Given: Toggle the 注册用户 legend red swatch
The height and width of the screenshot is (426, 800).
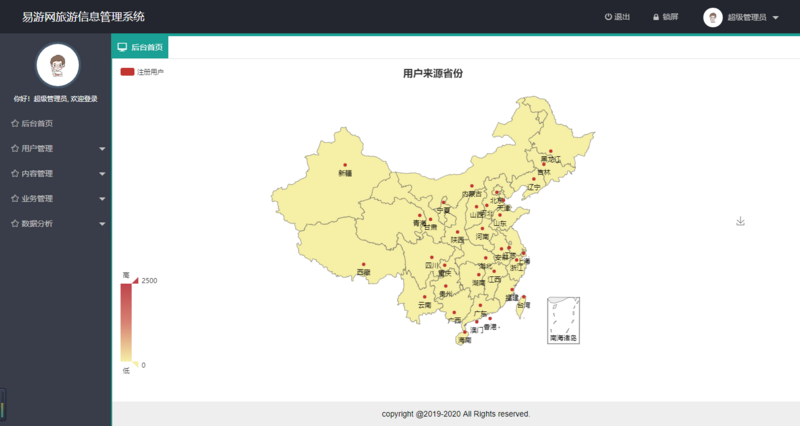Looking at the screenshot, I should point(127,72).
